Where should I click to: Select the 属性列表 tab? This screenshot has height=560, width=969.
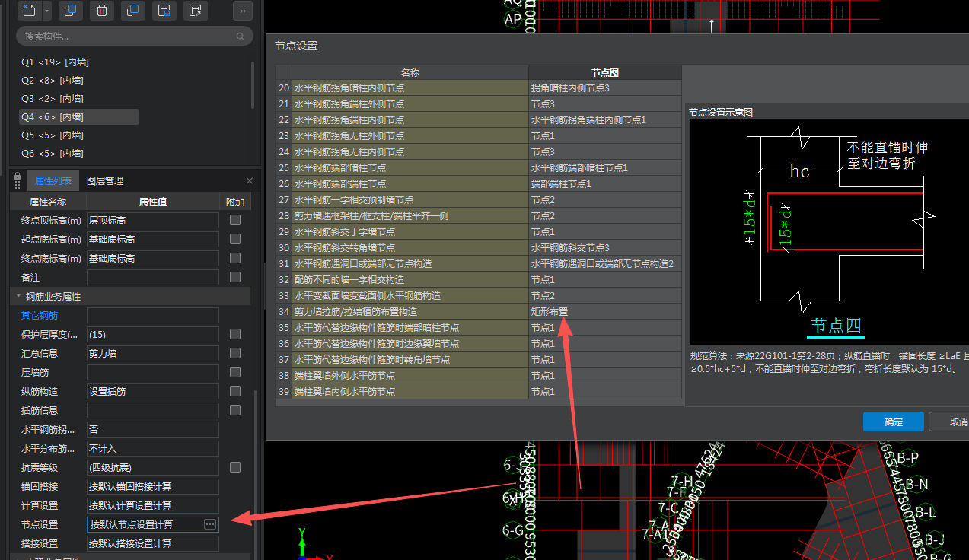point(53,181)
